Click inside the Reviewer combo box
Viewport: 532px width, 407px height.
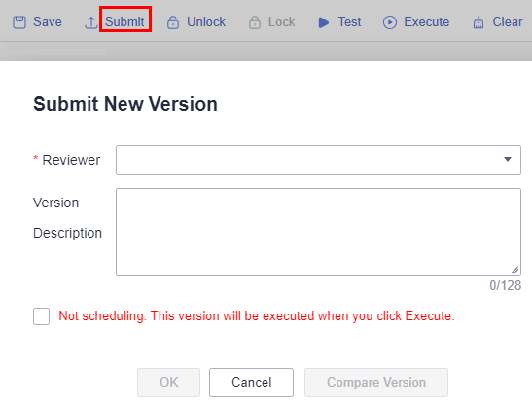pos(318,160)
